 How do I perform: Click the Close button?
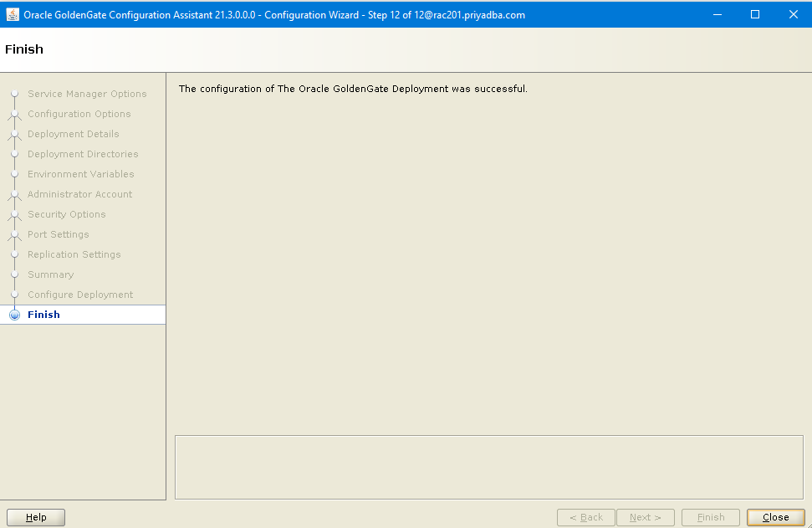click(x=775, y=517)
